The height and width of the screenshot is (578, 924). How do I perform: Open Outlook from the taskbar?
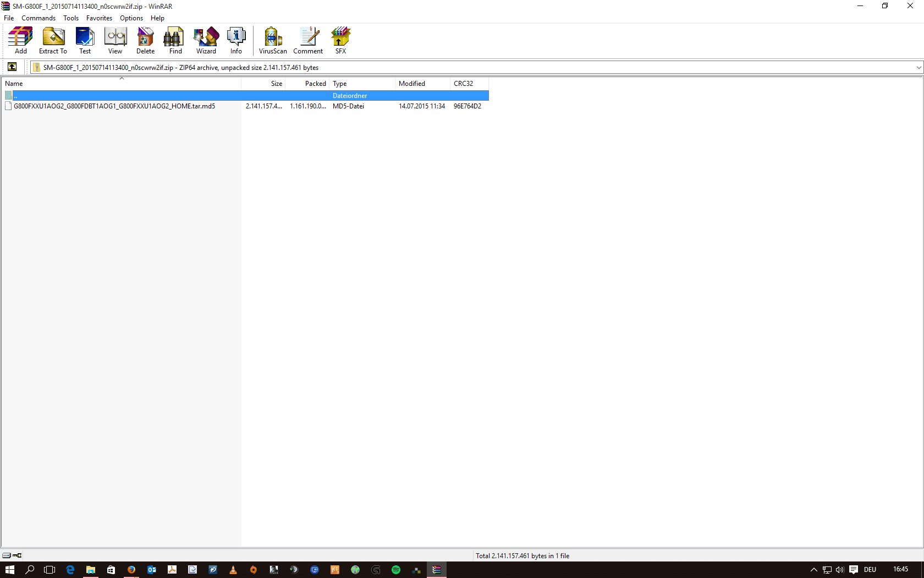[151, 570]
